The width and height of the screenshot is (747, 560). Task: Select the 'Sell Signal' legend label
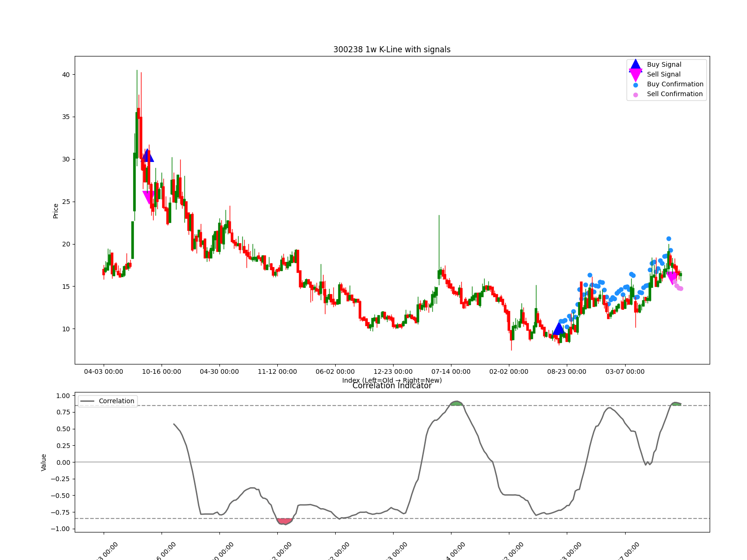(663, 74)
